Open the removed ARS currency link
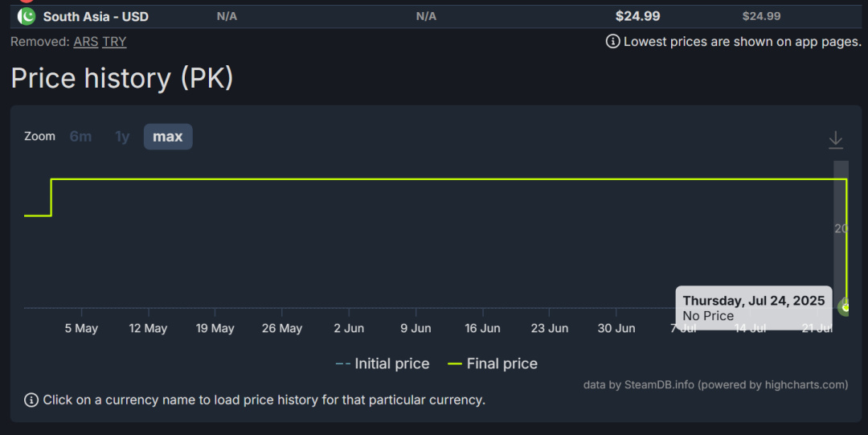This screenshot has width=868, height=435. [x=85, y=42]
